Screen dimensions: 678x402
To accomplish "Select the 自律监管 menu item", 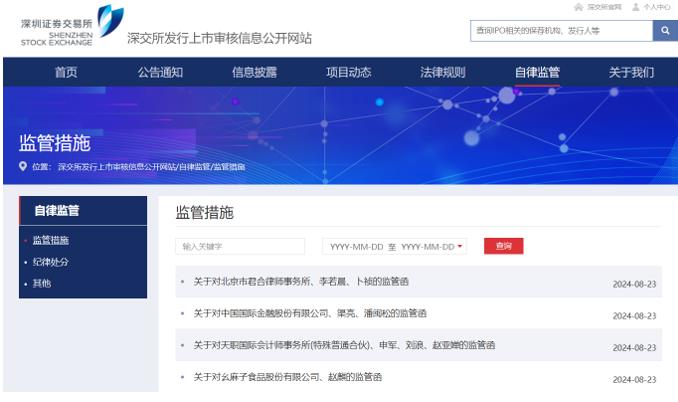I will (537, 72).
